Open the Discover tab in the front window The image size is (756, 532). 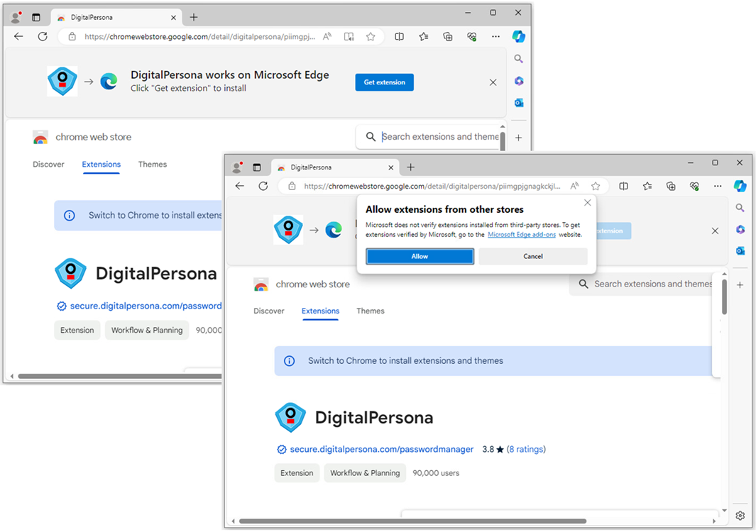[x=269, y=311]
